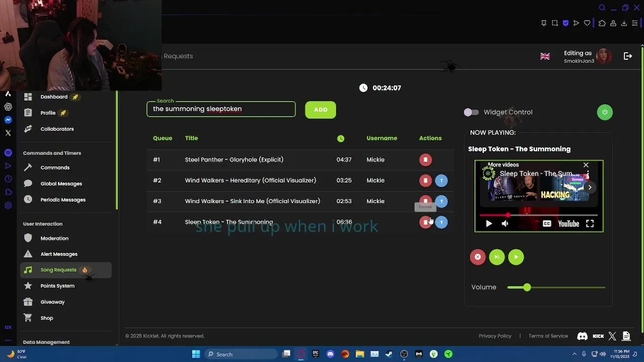
Task: Play the YouTube embedded video
Action: [489, 224]
